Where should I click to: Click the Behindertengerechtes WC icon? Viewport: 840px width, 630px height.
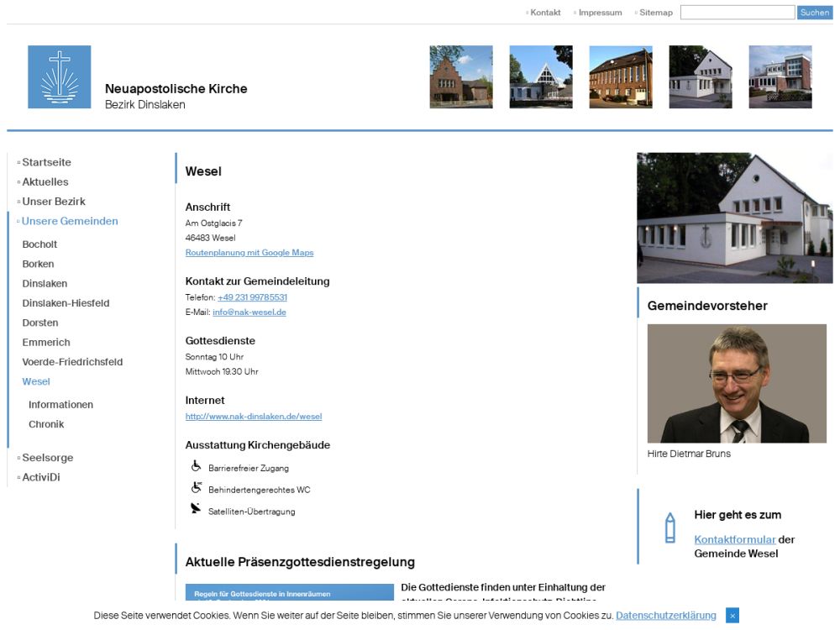(196, 488)
